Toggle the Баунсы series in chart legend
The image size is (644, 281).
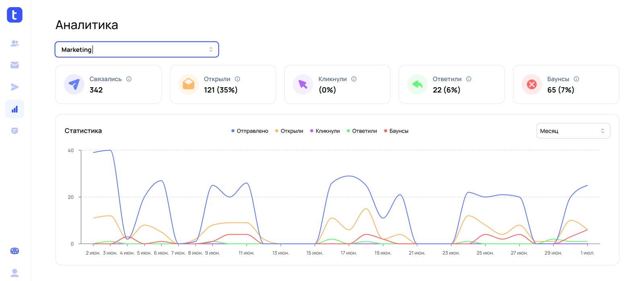pyautogui.click(x=396, y=131)
